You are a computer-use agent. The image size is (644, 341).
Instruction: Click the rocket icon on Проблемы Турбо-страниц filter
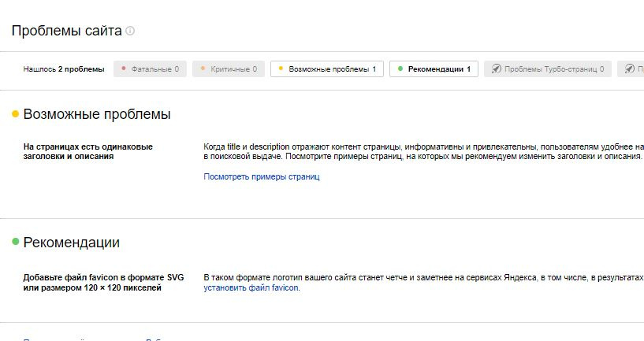(x=496, y=69)
